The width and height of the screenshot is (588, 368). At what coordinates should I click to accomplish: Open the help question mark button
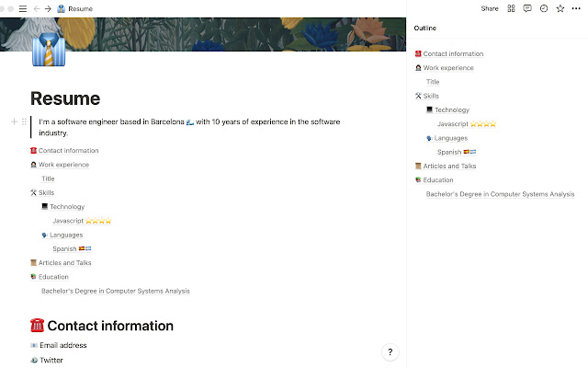pos(390,351)
